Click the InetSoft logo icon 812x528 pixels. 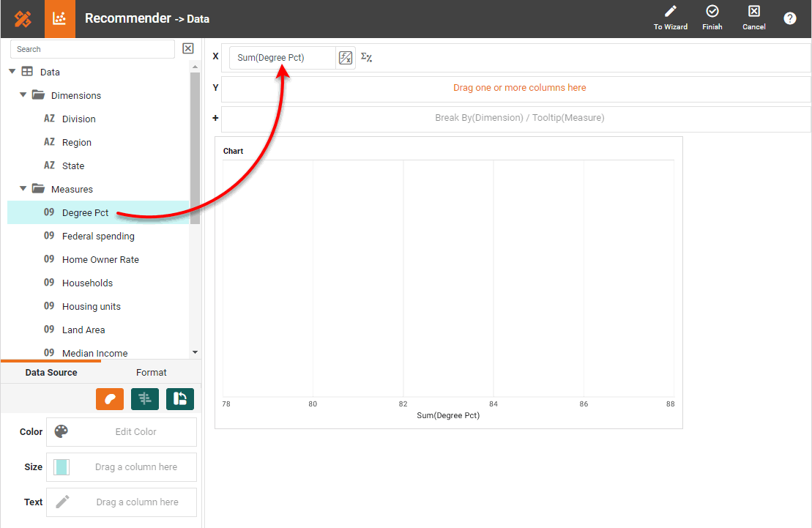click(x=22, y=18)
